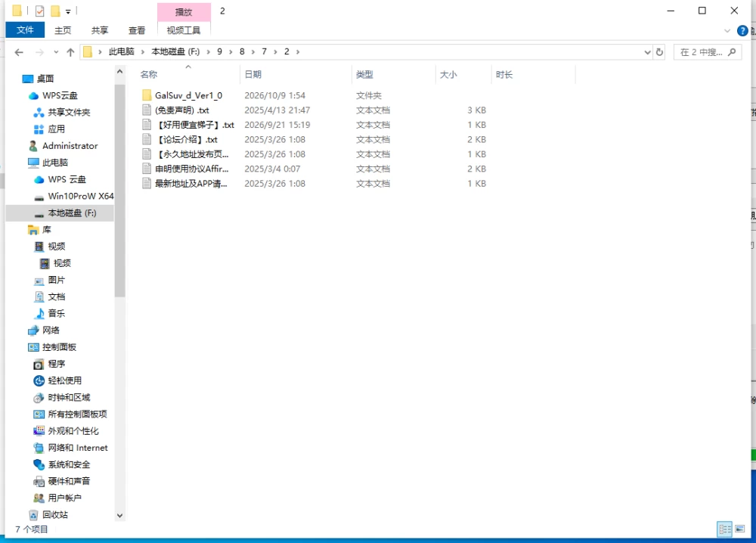Select 此电脑 in navigation pane
The height and width of the screenshot is (543, 756).
pos(55,163)
